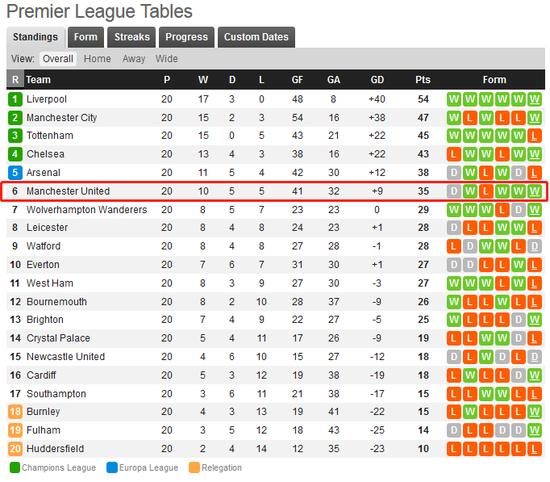
Task: Select the Wide view option
Action: (x=167, y=59)
